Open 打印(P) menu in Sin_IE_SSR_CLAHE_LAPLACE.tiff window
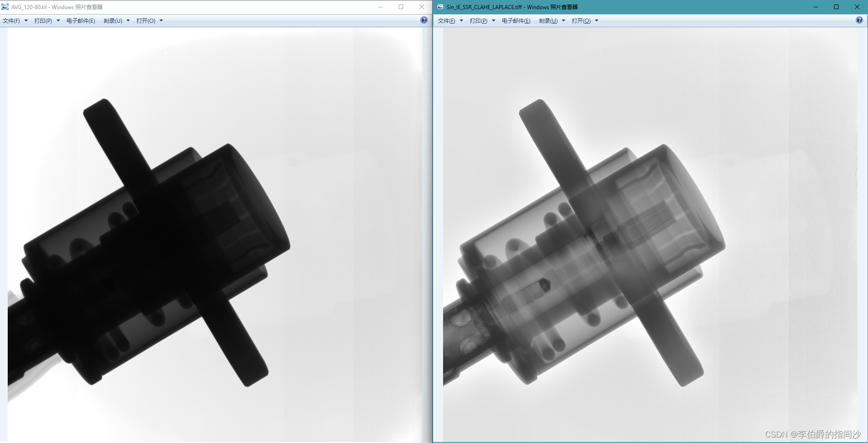Screen dimensions: 868x443 click(x=478, y=21)
